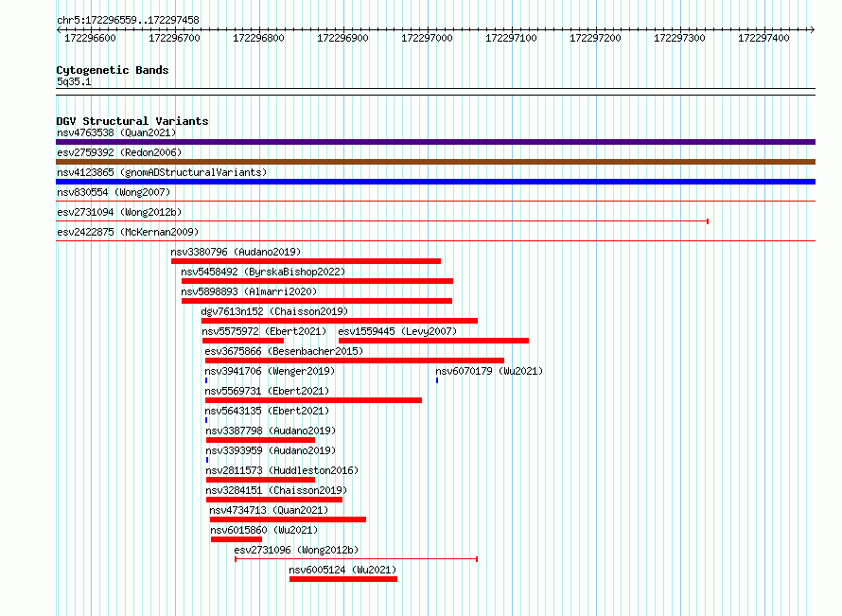Open nsv4734713 (Quan2021) variant

click(269, 510)
